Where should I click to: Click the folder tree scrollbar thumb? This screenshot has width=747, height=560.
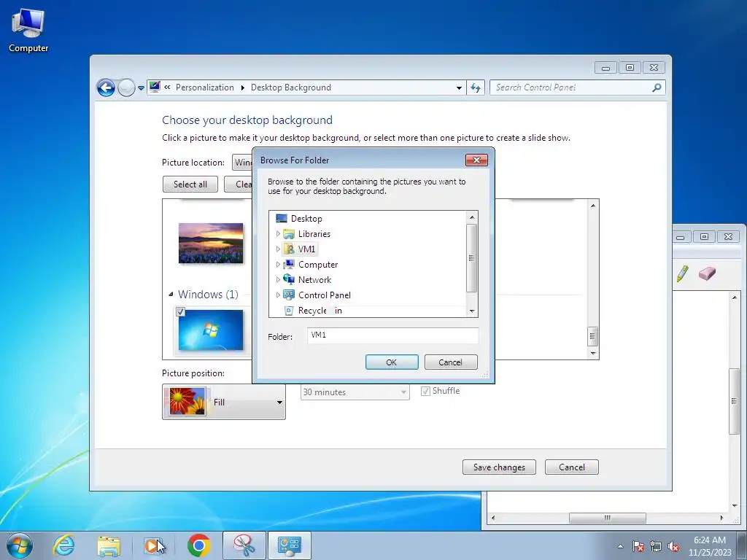[x=472, y=257]
